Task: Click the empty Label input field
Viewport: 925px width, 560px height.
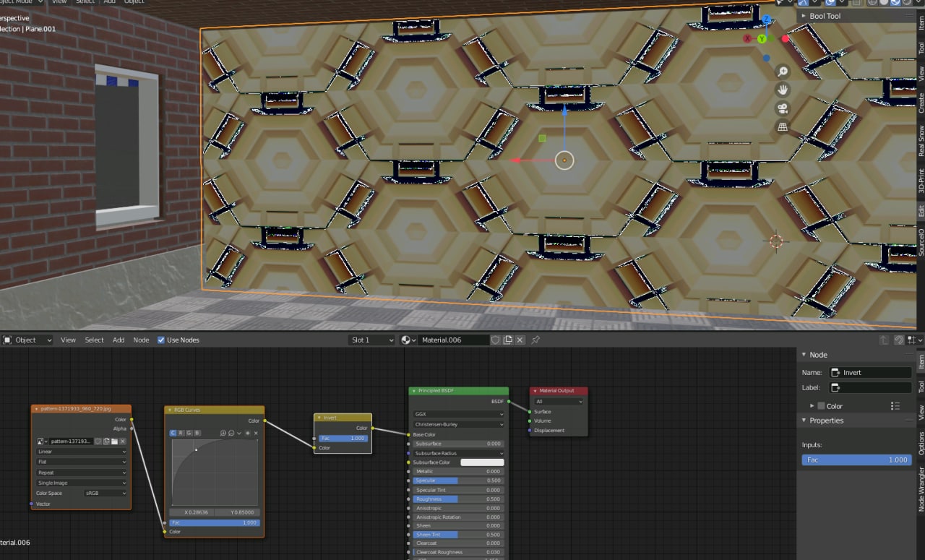Action: [871, 388]
